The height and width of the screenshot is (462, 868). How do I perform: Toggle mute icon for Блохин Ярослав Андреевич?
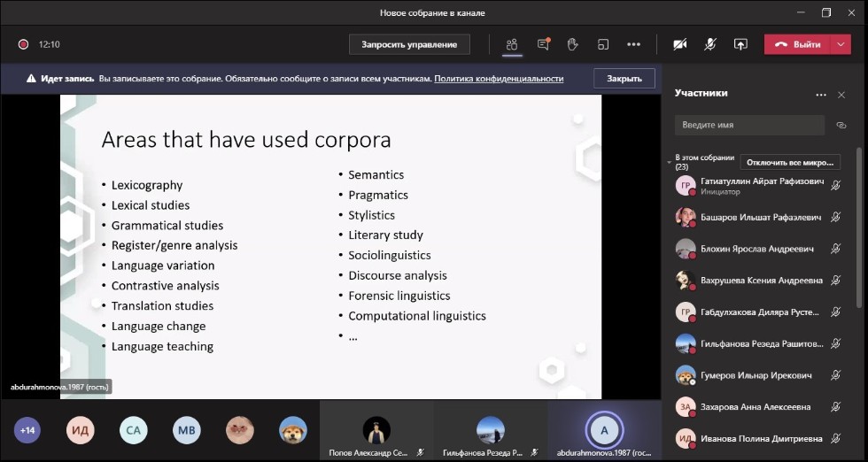[x=835, y=249]
